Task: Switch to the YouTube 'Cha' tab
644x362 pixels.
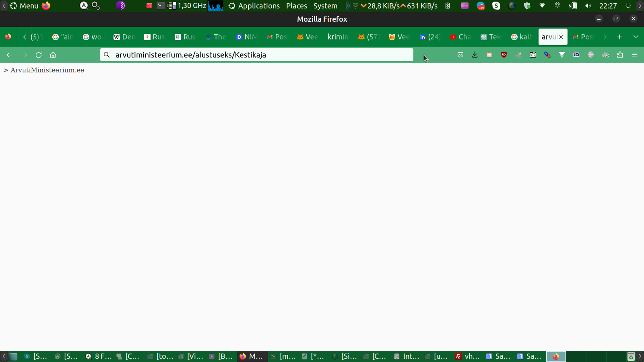Action: click(460, 37)
